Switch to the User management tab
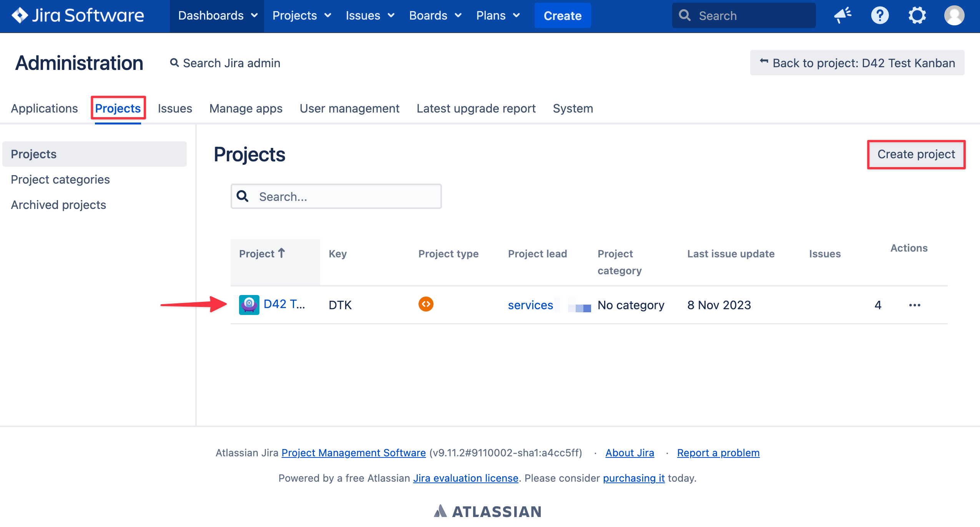Screen dimensions: 980x527 coord(349,108)
